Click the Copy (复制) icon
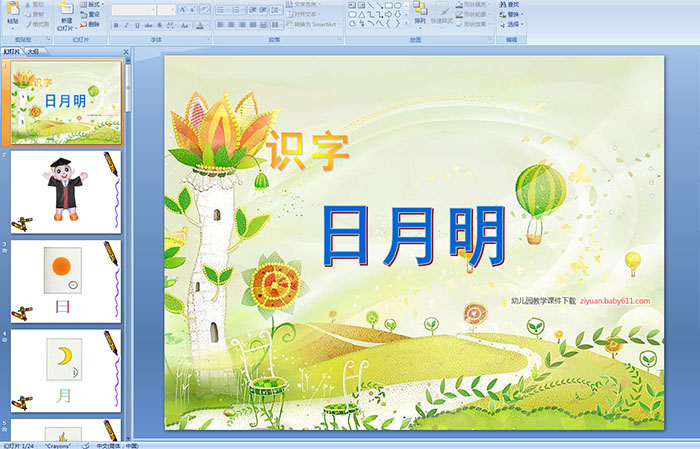The height and width of the screenshot is (449, 700). [28, 14]
